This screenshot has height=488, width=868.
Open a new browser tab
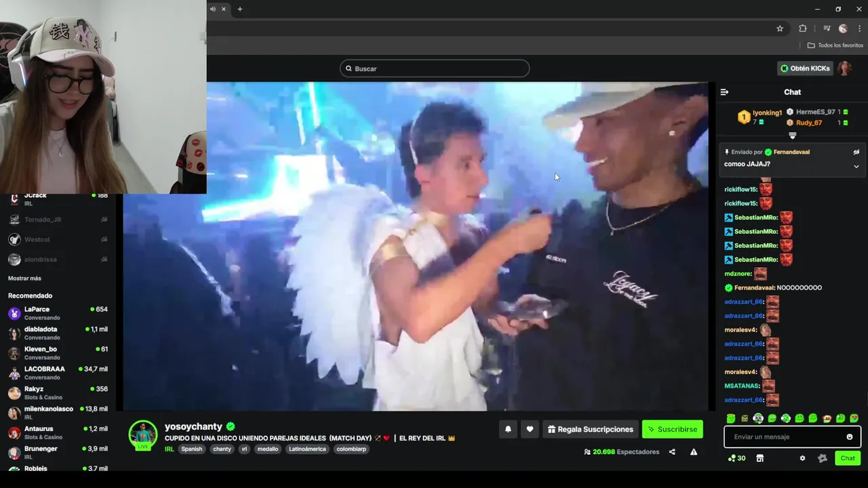click(239, 9)
